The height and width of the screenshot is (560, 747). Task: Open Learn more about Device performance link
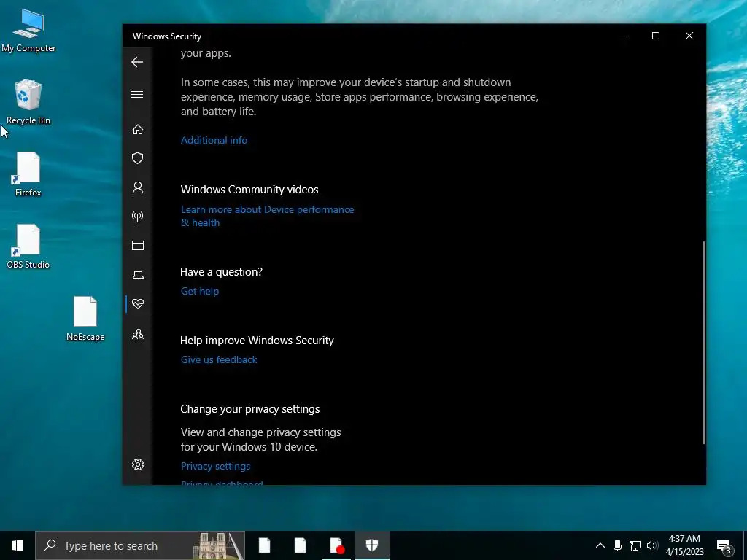point(267,216)
